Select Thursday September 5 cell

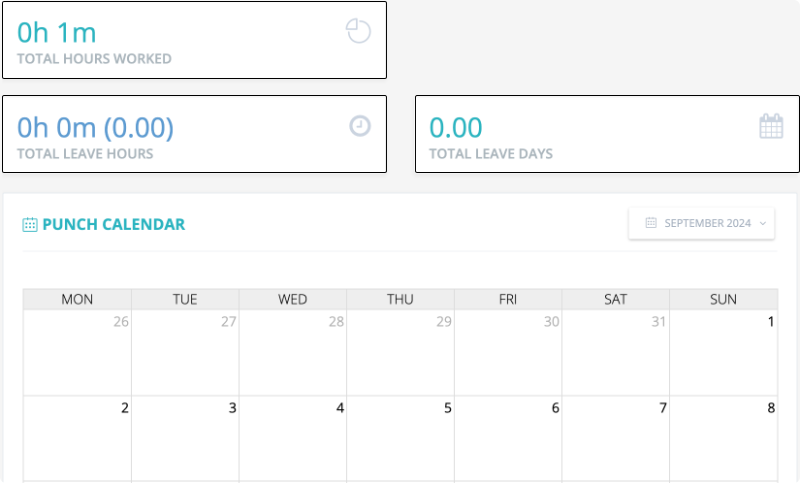pyautogui.click(x=400, y=439)
